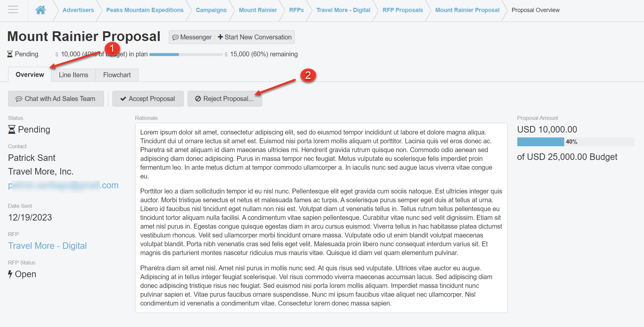644x327 pixels.
Task: Click inside the Rationale text box
Action: tap(321, 218)
